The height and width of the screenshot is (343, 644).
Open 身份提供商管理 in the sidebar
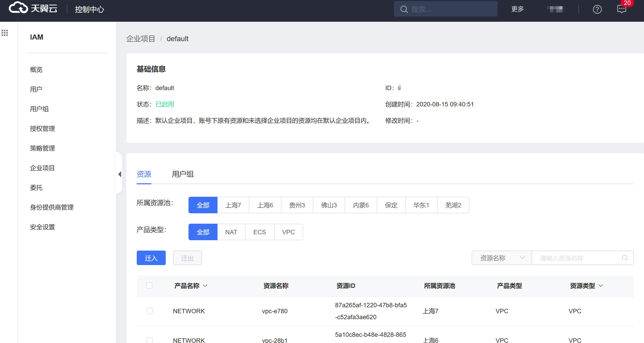point(52,207)
